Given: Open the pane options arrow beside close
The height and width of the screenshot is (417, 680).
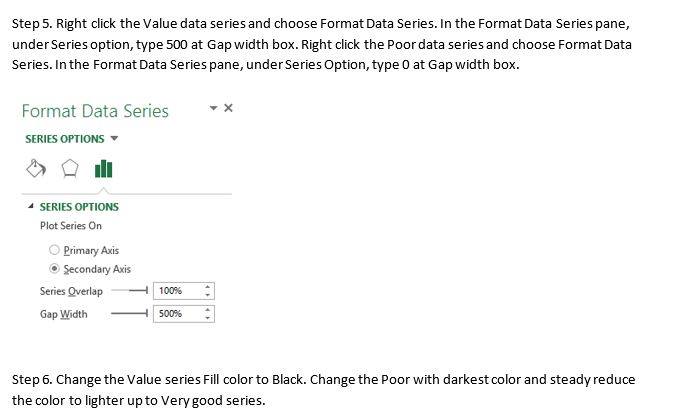Looking at the screenshot, I should [x=213, y=108].
